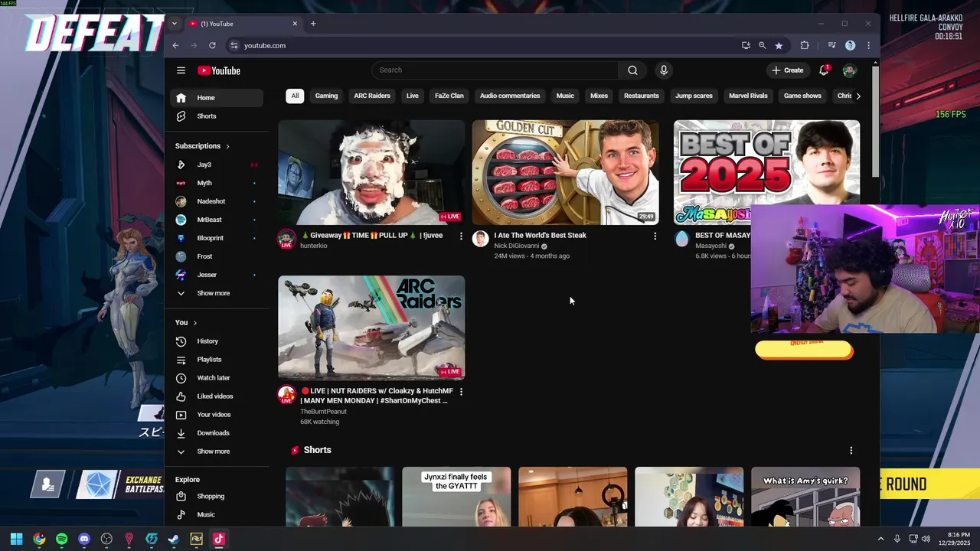The image size is (980, 551).
Task: Open Chrome tab search dropdown
Action: (174, 24)
